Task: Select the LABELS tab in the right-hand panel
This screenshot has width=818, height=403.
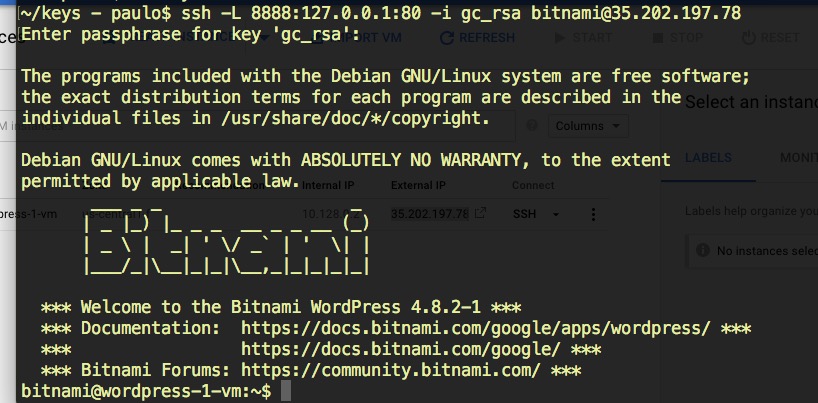Action: pyautogui.click(x=708, y=158)
